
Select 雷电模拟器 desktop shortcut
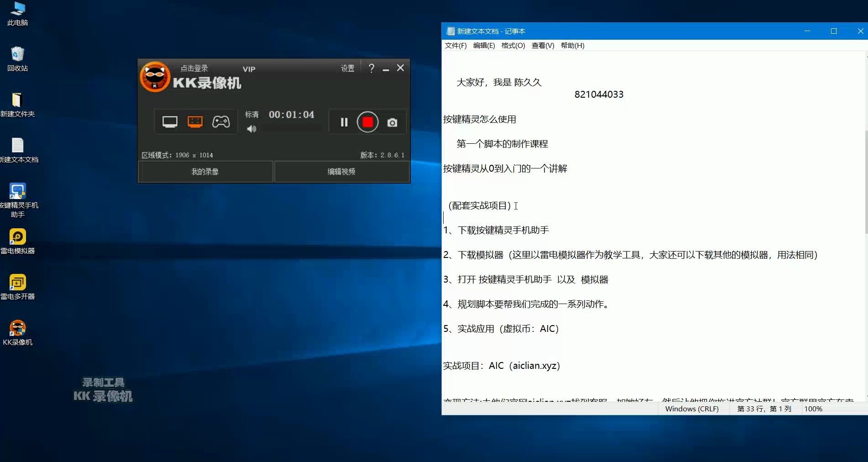[x=17, y=242]
